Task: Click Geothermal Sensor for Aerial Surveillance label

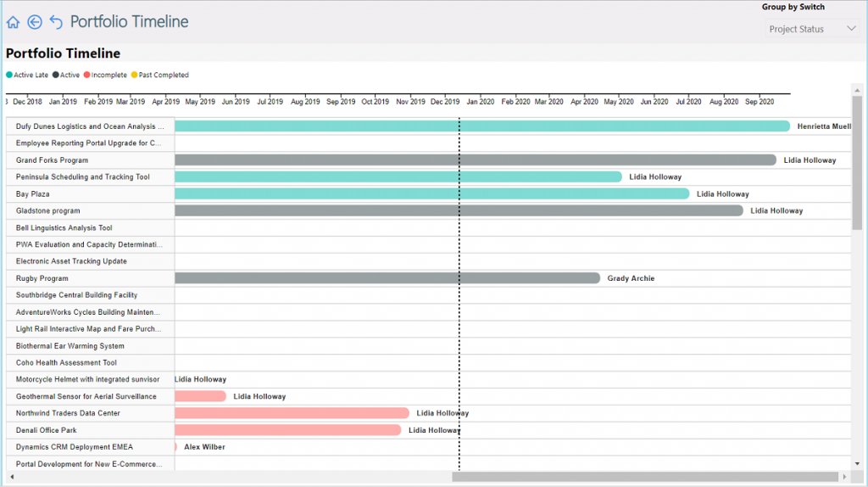Action: (86, 396)
